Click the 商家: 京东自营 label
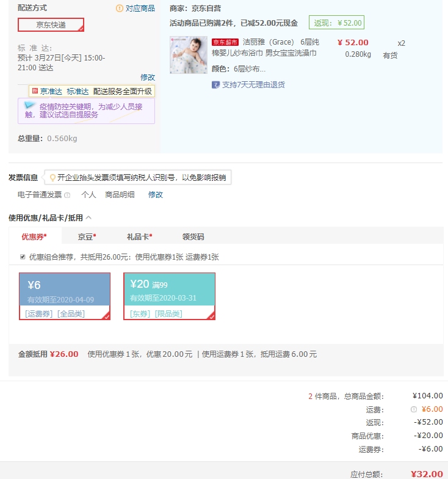This screenshot has width=448, height=479. click(195, 9)
